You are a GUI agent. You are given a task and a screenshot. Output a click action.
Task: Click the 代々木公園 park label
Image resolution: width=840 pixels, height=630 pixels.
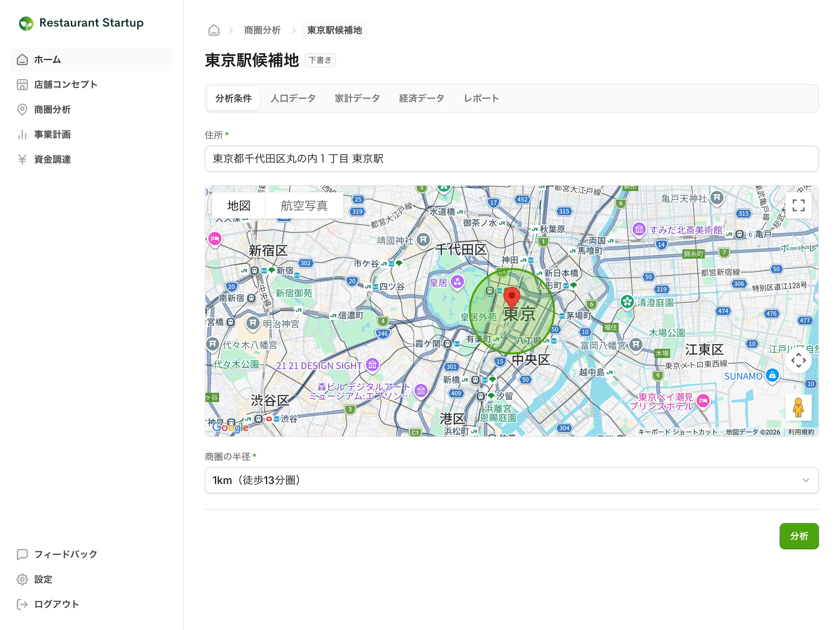(x=236, y=365)
